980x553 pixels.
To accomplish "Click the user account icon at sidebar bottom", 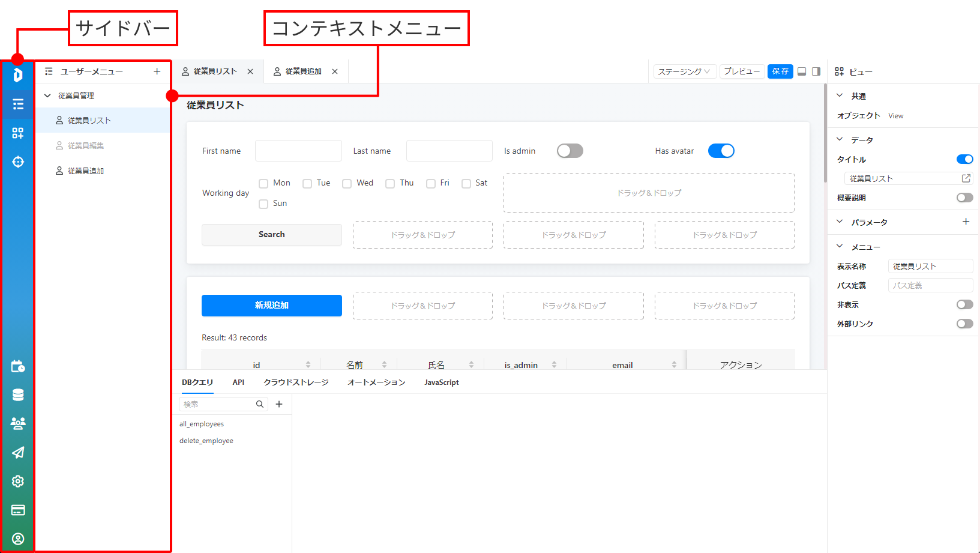I will [18, 539].
